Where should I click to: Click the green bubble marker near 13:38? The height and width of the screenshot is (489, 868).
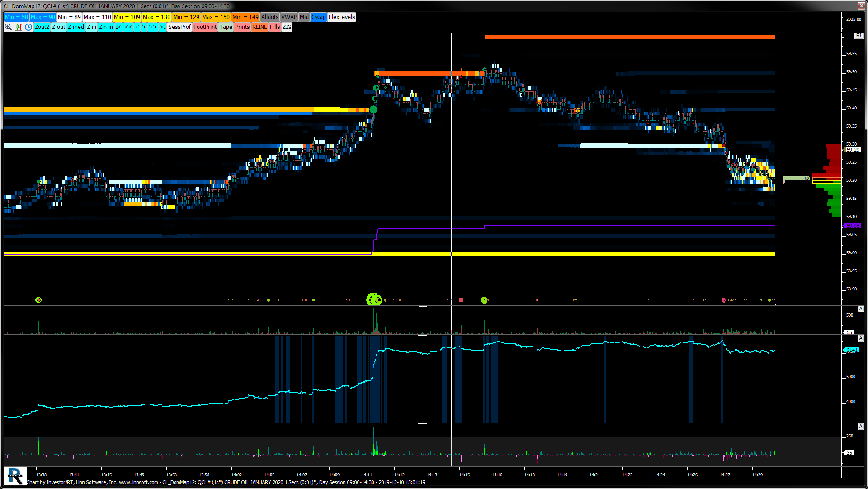(38, 300)
